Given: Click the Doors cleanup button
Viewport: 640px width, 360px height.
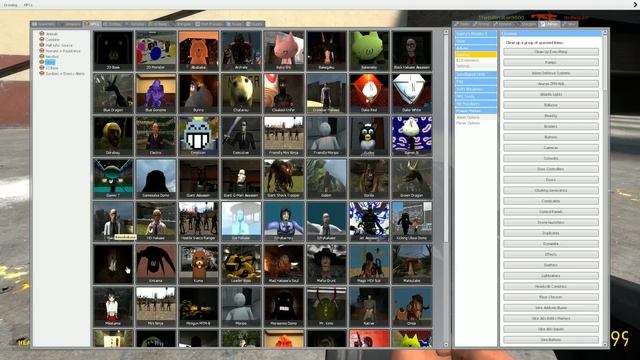Looking at the screenshot, I should (x=551, y=180).
